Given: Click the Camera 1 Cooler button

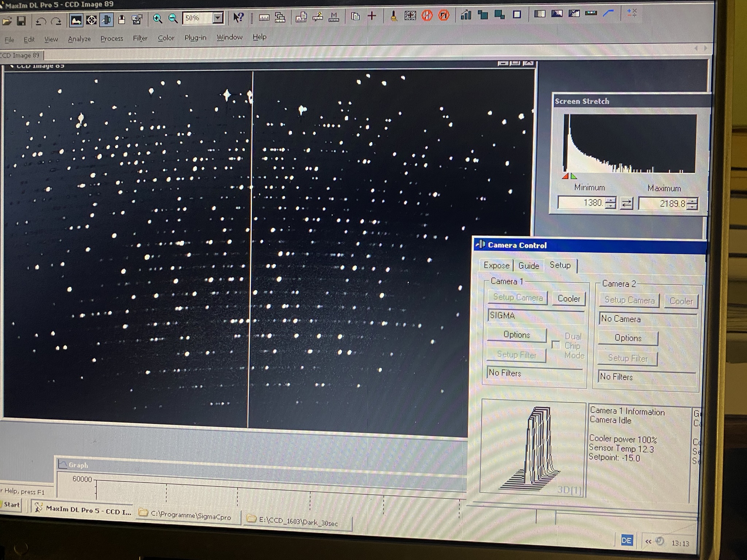Looking at the screenshot, I should (x=568, y=299).
